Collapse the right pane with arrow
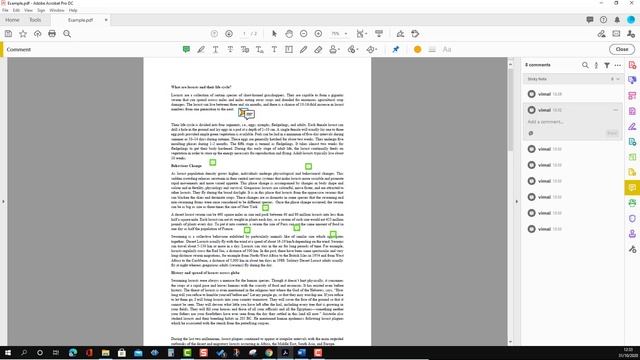 [x=516, y=201]
